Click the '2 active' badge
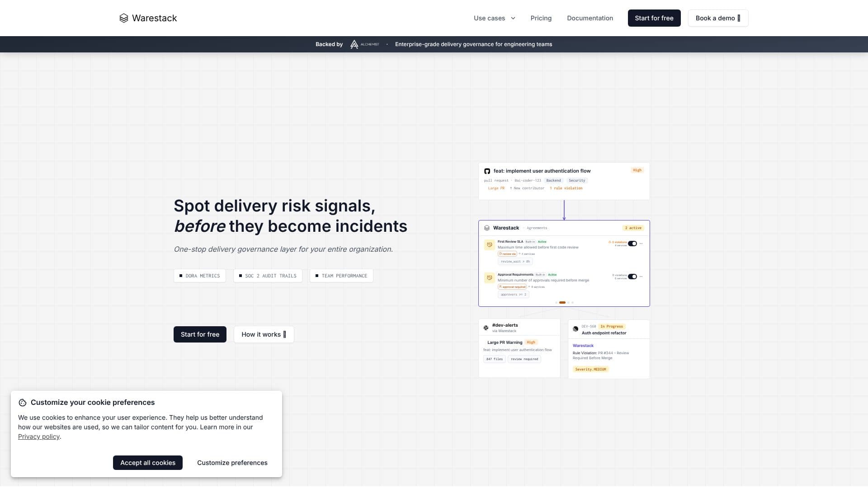This screenshot has height=488, width=868. (633, 228)
